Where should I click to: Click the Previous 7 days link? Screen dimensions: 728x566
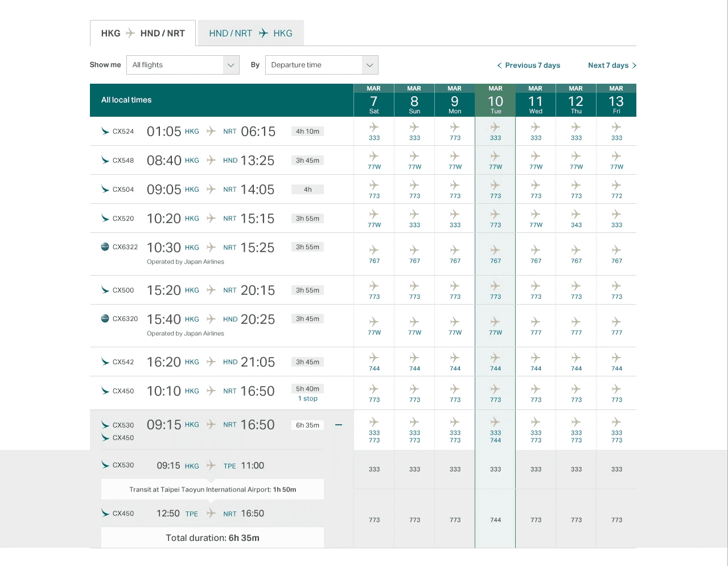528,65
